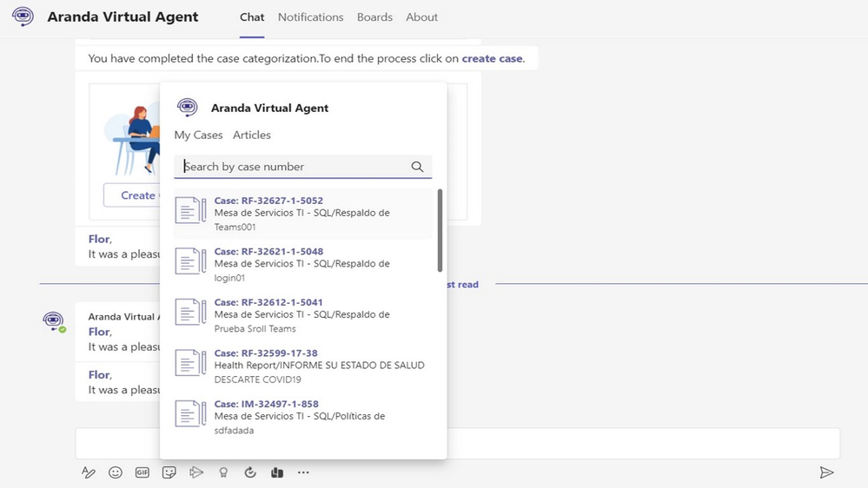Switch to the Chat tab
This screenshot has height=488, width=868.
click(252, 17)
